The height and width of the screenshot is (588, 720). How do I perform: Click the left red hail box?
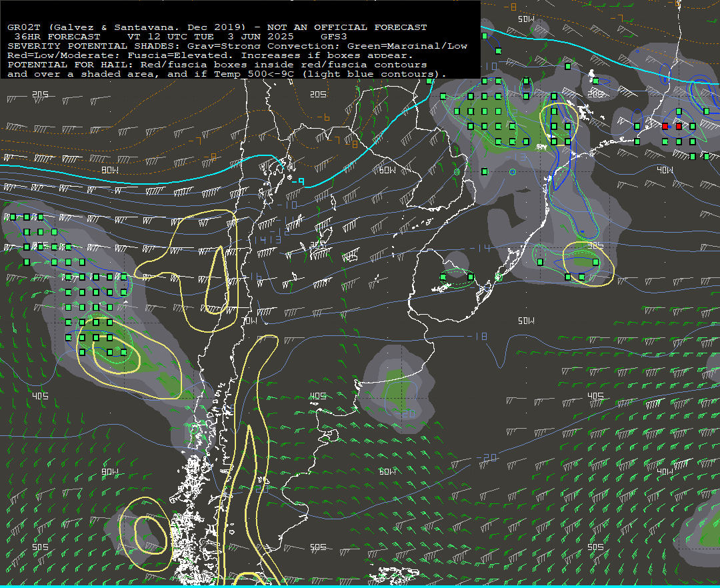[x=665, y=126]
